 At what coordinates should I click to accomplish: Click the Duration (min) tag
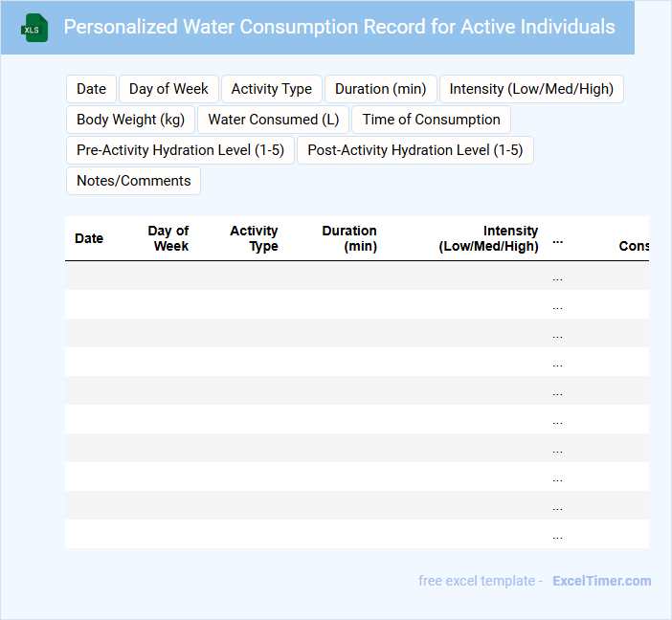[x=380, y=89]
